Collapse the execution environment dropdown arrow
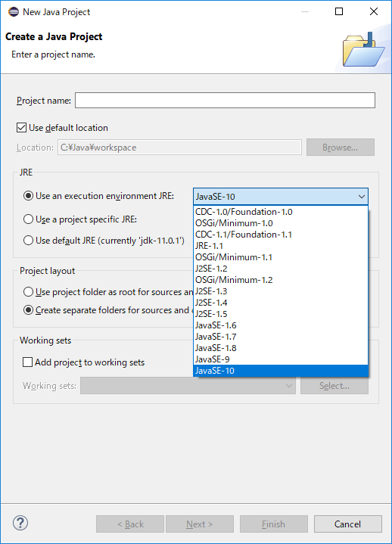 point(362,197)
